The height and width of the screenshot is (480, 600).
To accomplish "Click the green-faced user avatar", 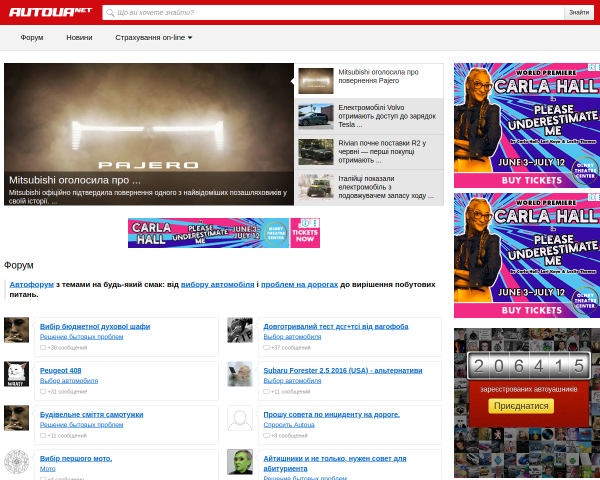I will pyautogui.click(x=240, y=462).
